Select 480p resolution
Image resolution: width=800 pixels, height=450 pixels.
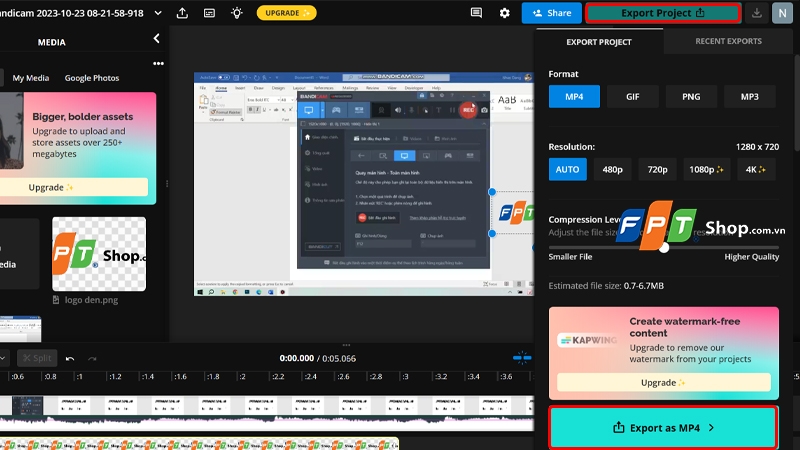pyautogui.click(x=612, y=169)
